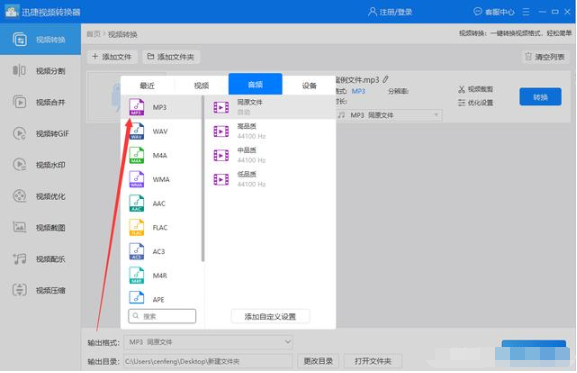Screen dimensions: 577x373
Task: Choose the 中品质 44100 Hz preset
Action: click(270, 155)
